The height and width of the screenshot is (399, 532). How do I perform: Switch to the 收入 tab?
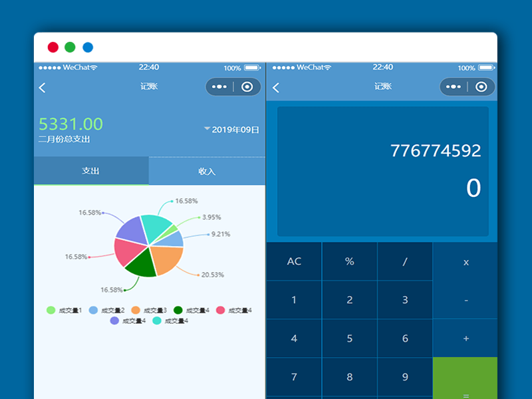[x=207, y=171]
